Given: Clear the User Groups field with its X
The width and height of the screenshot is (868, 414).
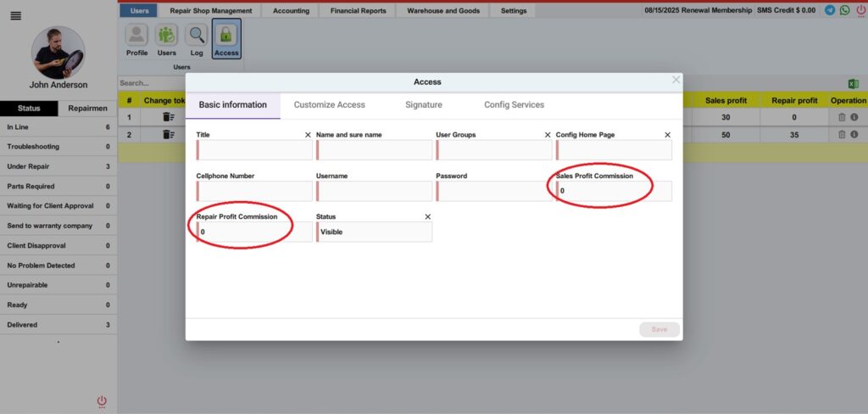Looking at the screenshot, I should click(548, 135).
